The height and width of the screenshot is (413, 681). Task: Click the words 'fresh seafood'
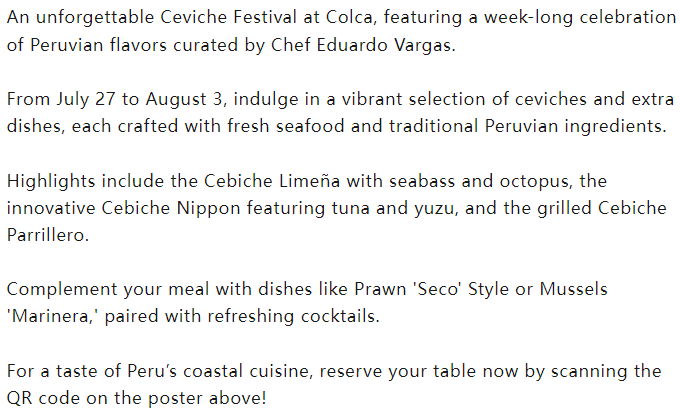(x=285, y=126)
